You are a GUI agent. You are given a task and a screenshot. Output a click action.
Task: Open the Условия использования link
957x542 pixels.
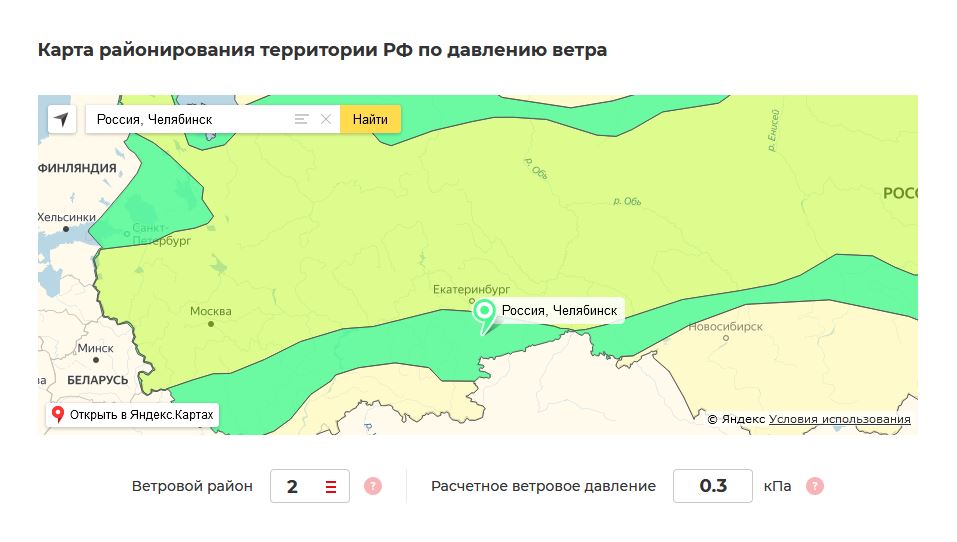pyautogui.click(x=839, y=419)
